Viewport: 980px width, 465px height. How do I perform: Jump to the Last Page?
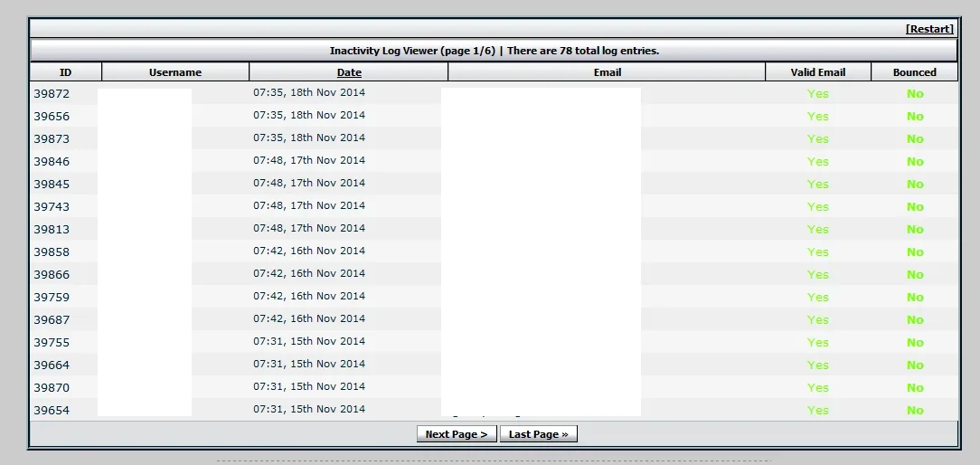pos(538,434)
